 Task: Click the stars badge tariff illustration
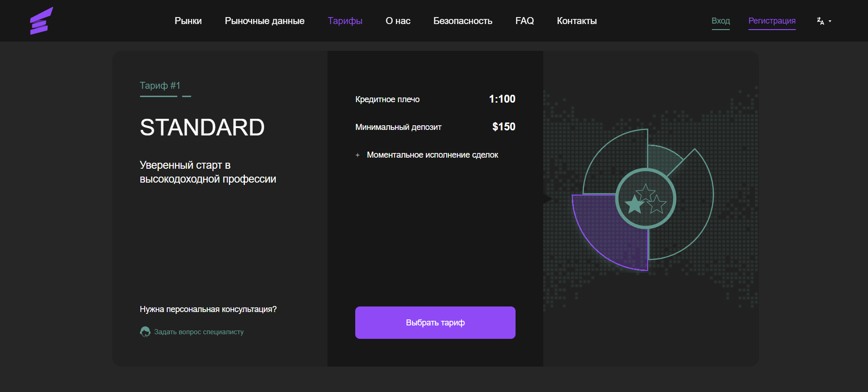click(646, 199)
